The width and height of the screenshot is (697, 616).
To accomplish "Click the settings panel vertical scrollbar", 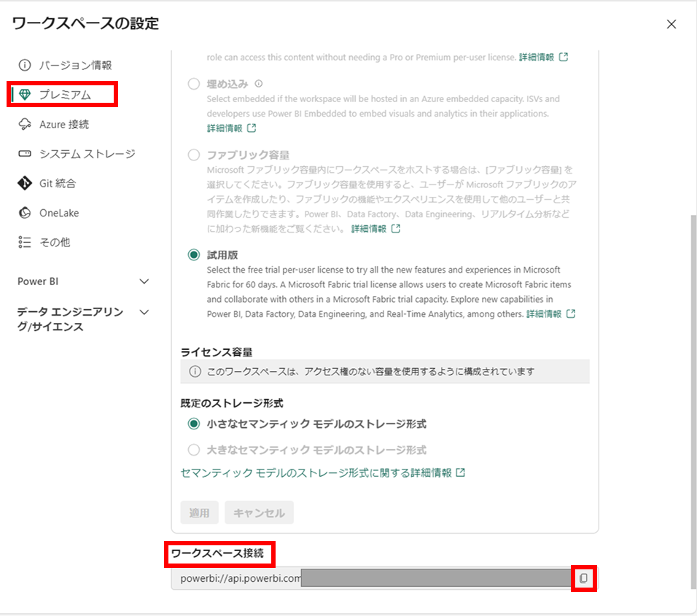I will [x=693, y=402].
